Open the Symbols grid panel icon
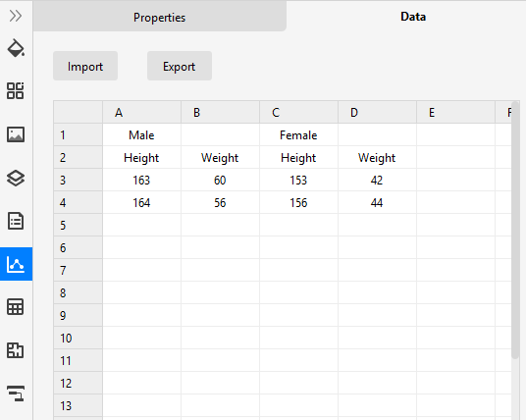The image size is (526, 420). click(16, 90)
